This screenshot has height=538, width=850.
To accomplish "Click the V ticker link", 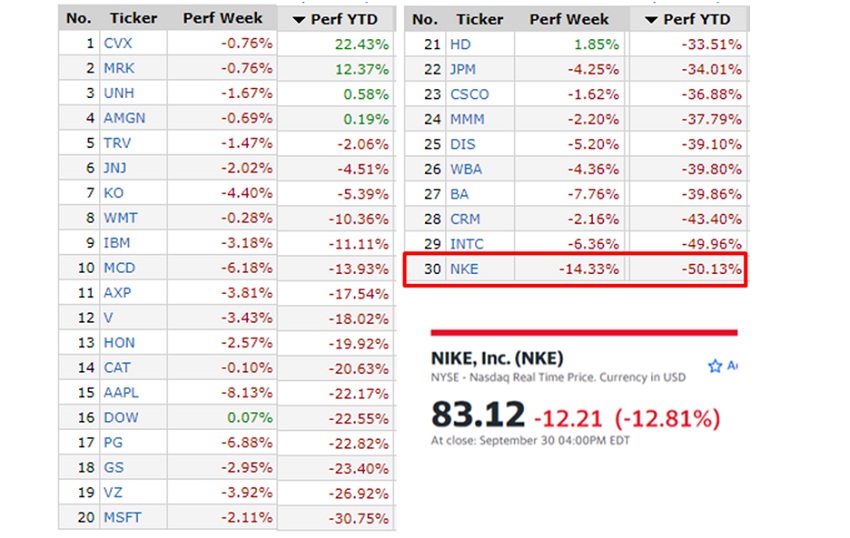I will click(x=108, y=318).
